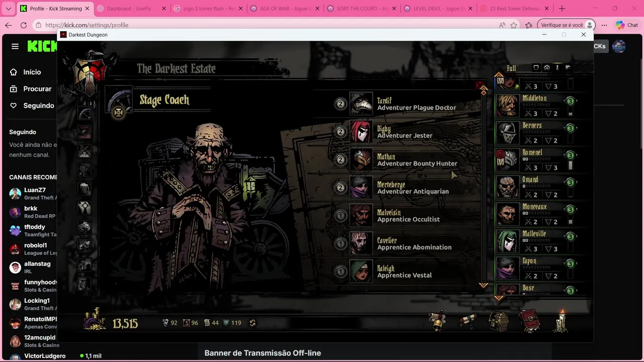Open the red journal book icon
This screenshot has height=362, width=644.
click(x=529, y=321)
